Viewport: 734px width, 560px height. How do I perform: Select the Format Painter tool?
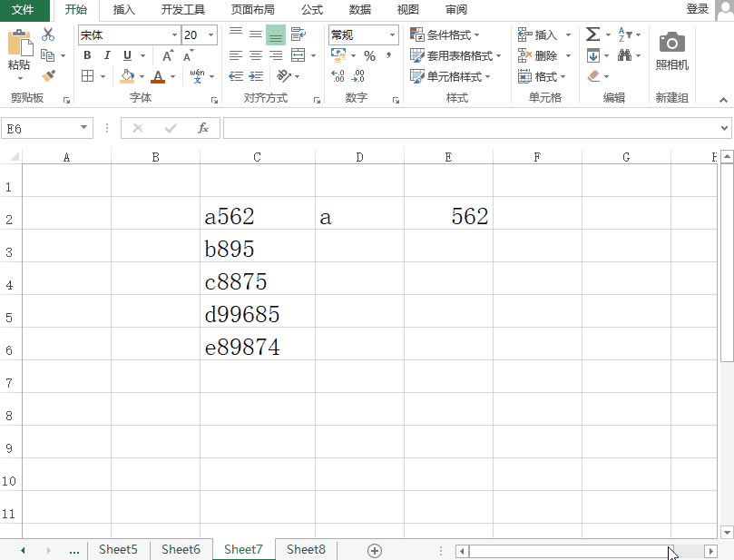(x=48, y=74)
